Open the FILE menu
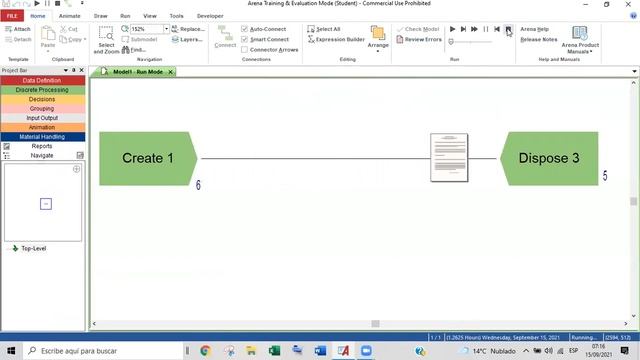This screenshot has width=640, height=360. (x=12, y=16)
